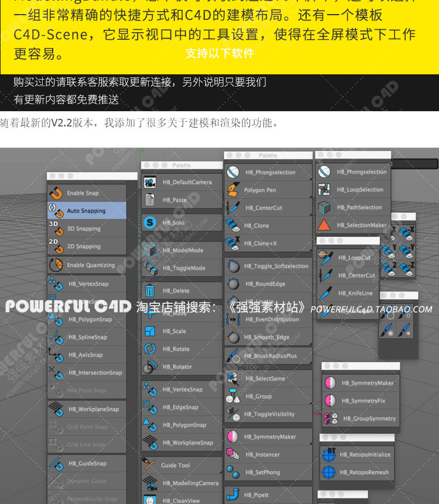Click the dimmed Grid Line Snap entry
The image size is (439, 504).
87,444
